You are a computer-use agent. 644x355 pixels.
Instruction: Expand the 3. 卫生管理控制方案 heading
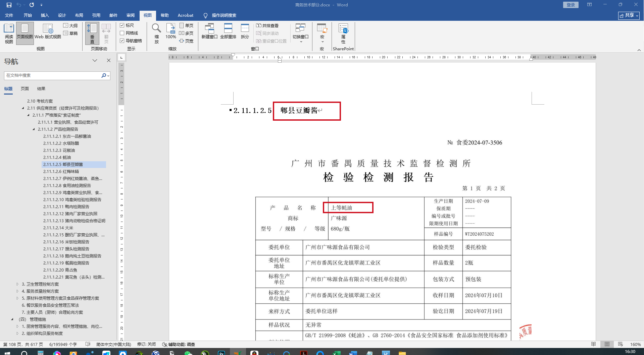pos(18,284)
